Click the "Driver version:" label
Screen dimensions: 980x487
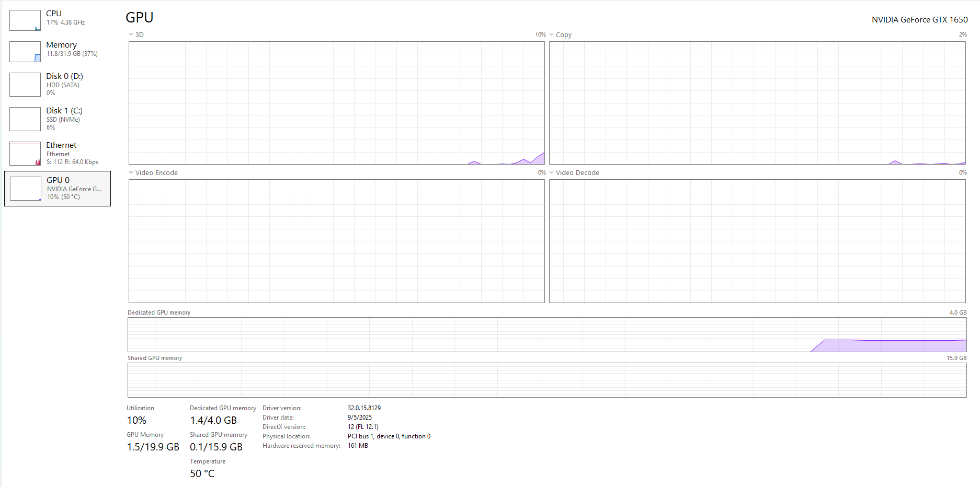pyautogui.click(x=282, y=408)
